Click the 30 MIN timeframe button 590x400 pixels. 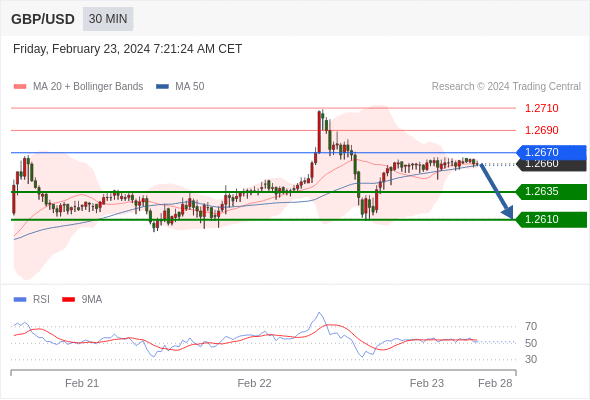coord(108,19)
